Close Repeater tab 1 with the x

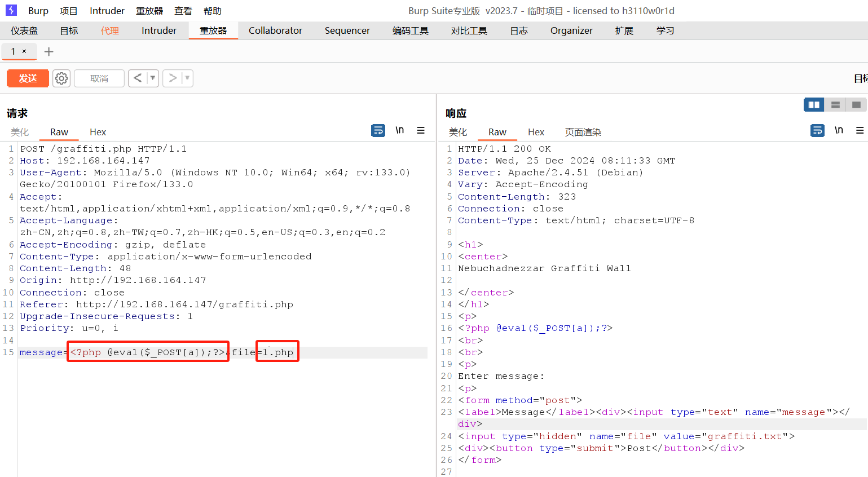point(24,51)
